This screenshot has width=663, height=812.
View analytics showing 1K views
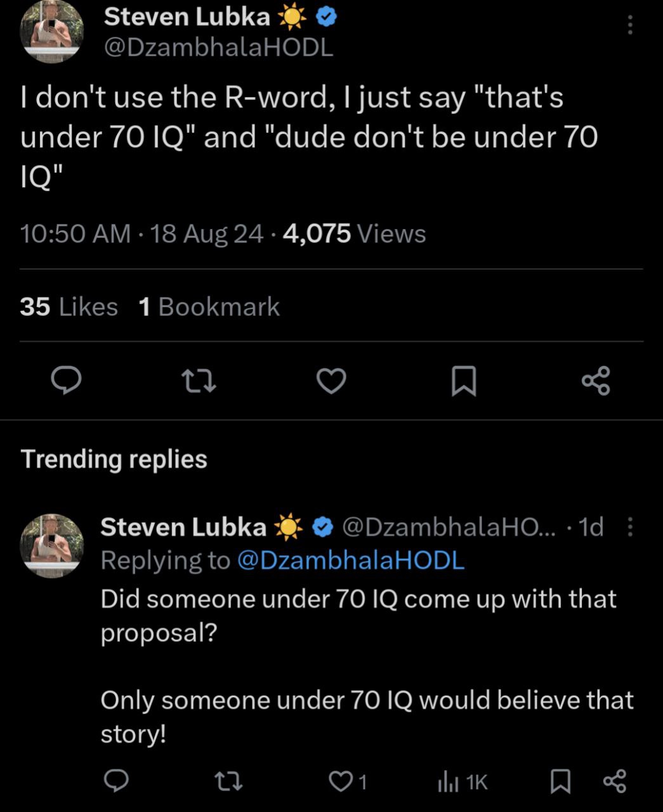point(462,782)
